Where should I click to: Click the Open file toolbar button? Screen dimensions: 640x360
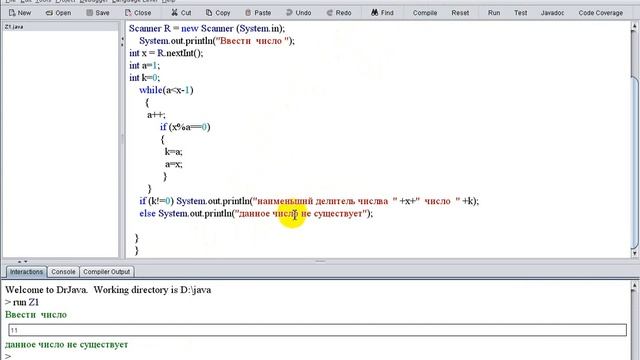click(58, 13)
